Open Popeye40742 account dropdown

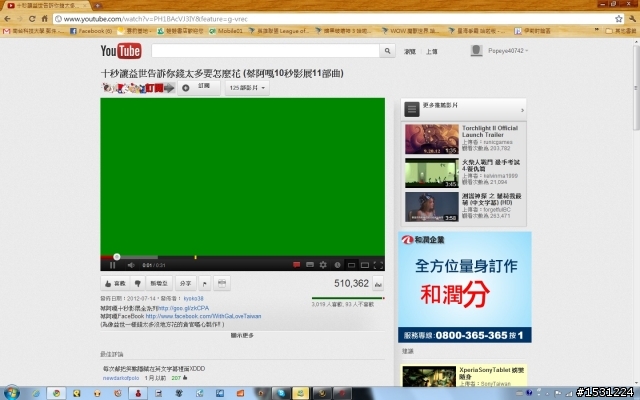(x=508, y=51)
